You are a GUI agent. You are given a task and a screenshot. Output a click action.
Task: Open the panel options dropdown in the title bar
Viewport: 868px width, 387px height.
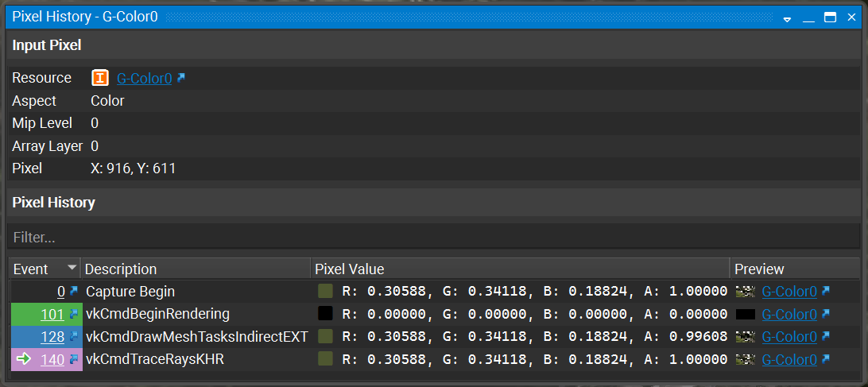click(x=787, y=17)
